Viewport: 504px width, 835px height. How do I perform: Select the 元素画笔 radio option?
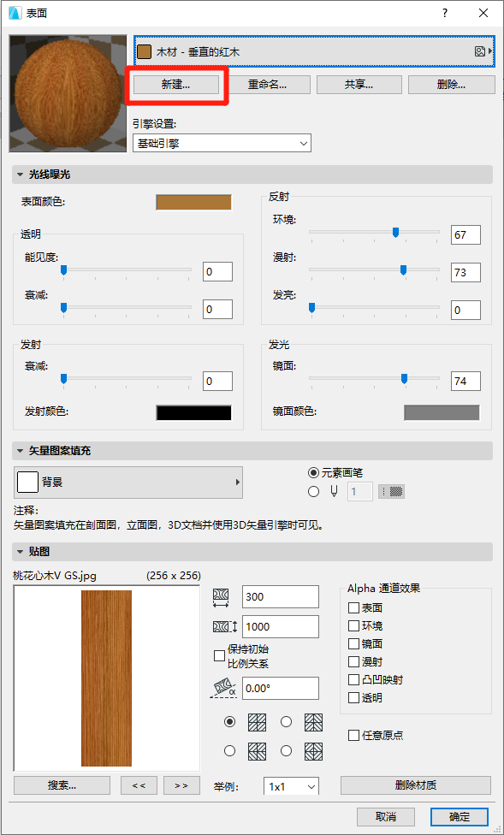[313, 472]
